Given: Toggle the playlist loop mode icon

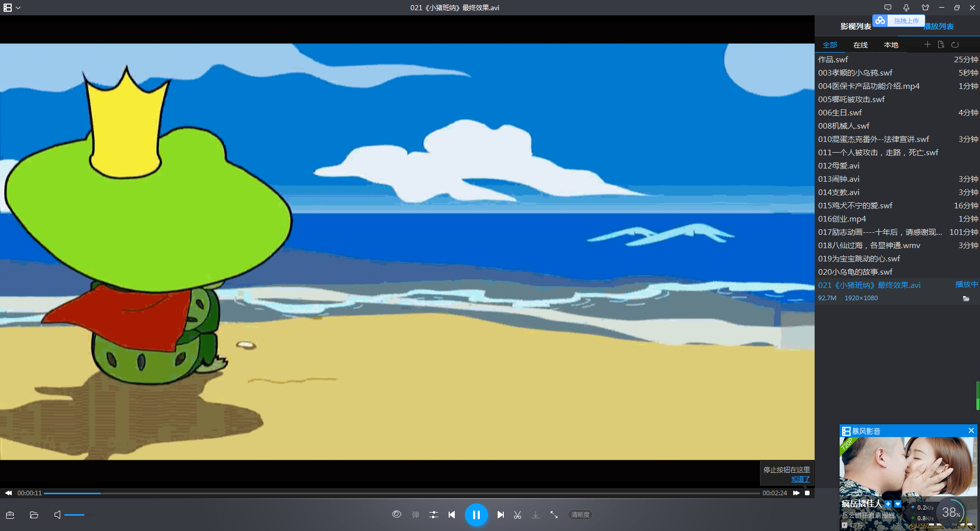Looking at the screenshot, I should pyautogui.click(x=955, y=44).
